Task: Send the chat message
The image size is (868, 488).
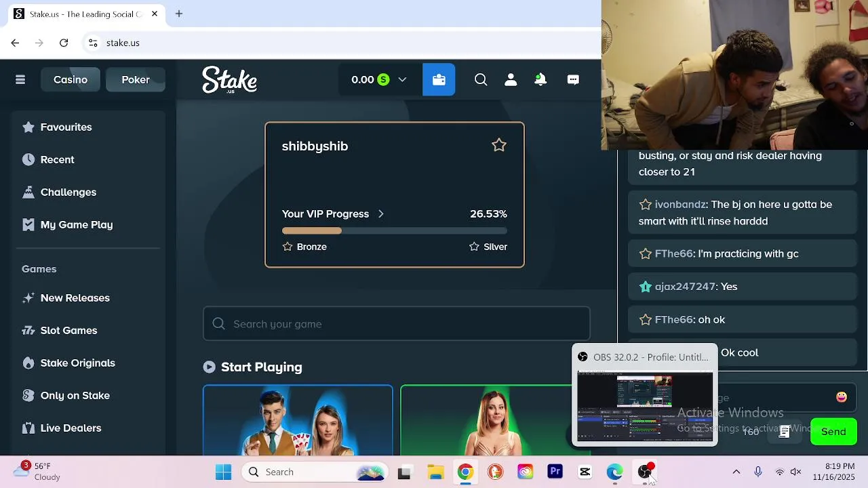Action: (x=833, y=432)
